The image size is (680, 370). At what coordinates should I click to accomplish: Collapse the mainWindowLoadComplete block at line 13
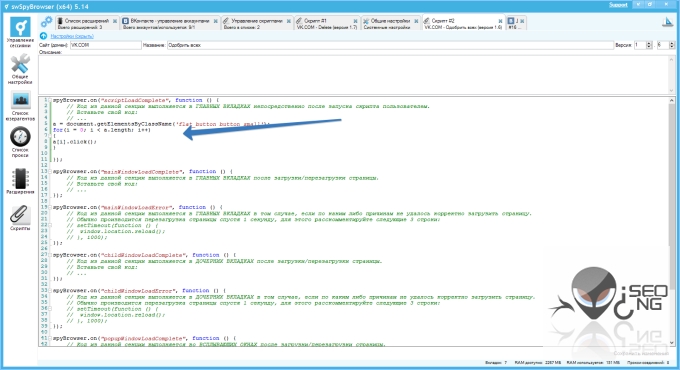click(50, 171)
